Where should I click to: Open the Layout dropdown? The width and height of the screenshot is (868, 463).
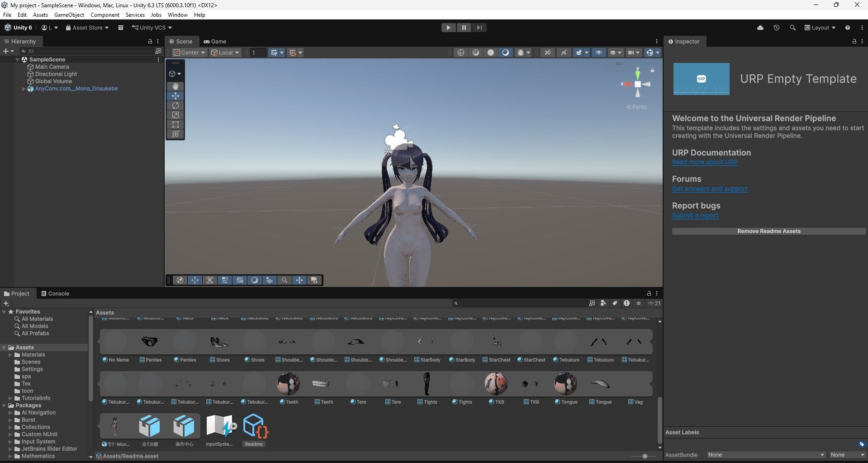(x=820, y=28)
